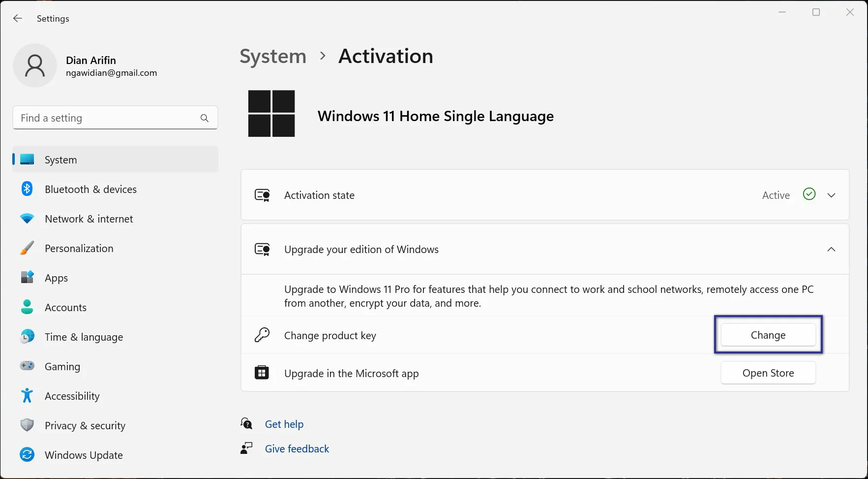Select the Apps section icon

[27, 277]
